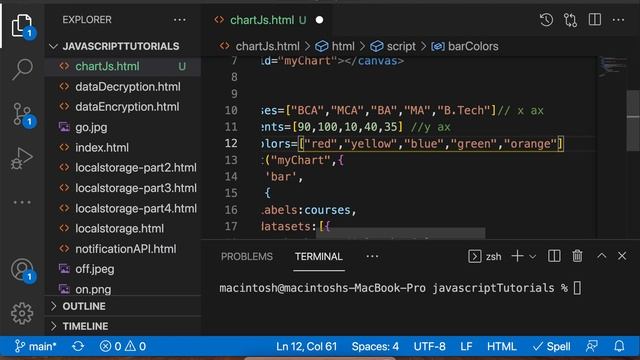Click Ln 12, Col 61 position indicator

[x=307, y=347]
